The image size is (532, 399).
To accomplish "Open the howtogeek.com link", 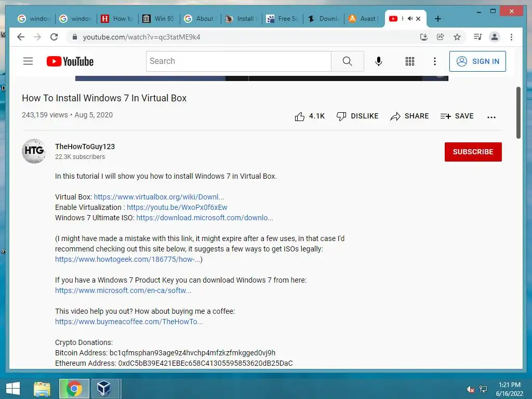I will click(x=128, y=259).
